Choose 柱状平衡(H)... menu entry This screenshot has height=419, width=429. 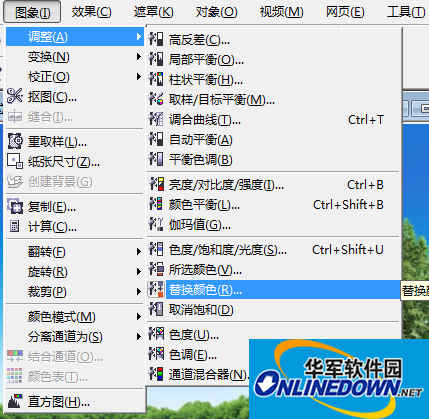(274, 79)
